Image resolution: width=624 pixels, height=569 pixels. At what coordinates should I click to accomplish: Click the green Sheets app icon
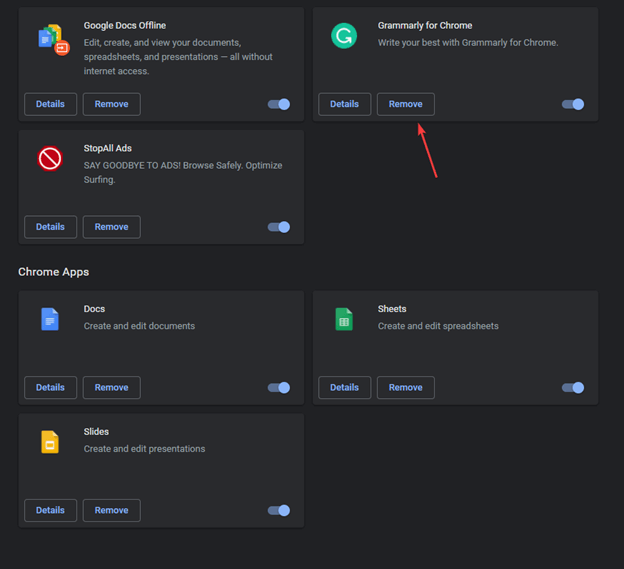pyautogui.click(x=344, y=319)
